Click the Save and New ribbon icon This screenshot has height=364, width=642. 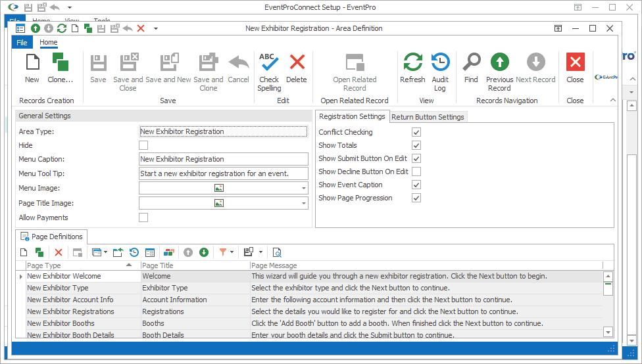click(x=169, y=62)
